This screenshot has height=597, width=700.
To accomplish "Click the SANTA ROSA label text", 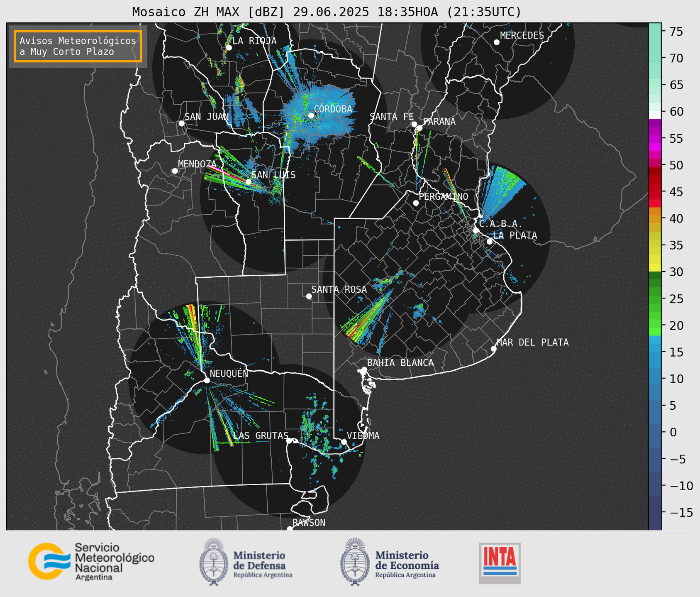I will (x=339, y=289).
